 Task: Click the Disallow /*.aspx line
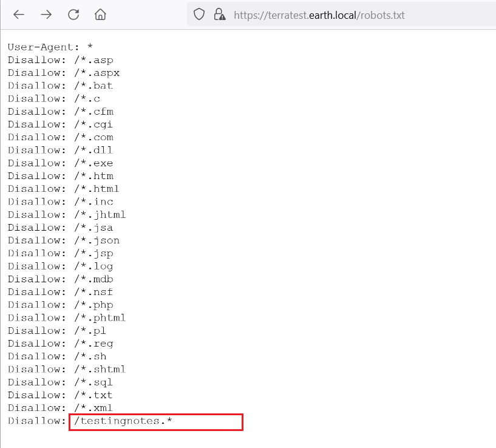point(63,73)
